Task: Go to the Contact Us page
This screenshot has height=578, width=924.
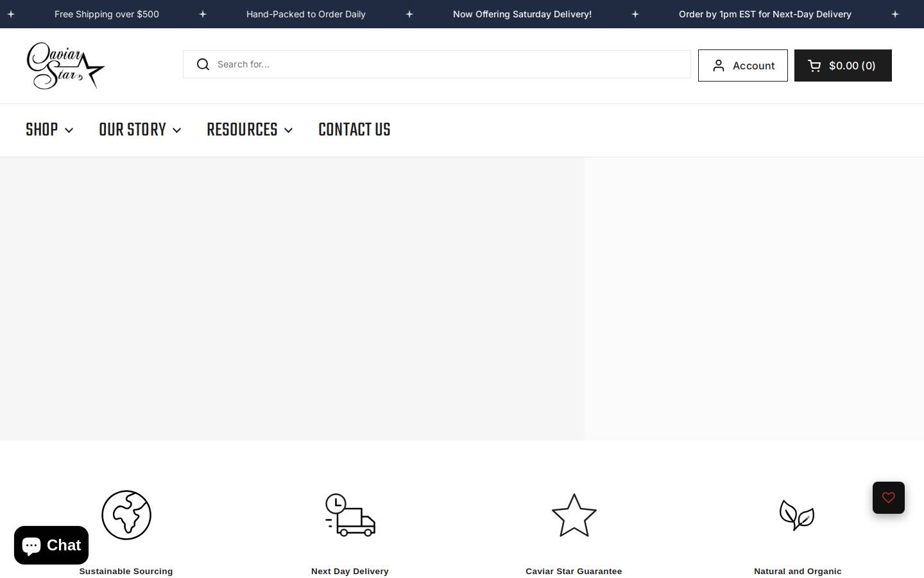Action: (354, 130)
